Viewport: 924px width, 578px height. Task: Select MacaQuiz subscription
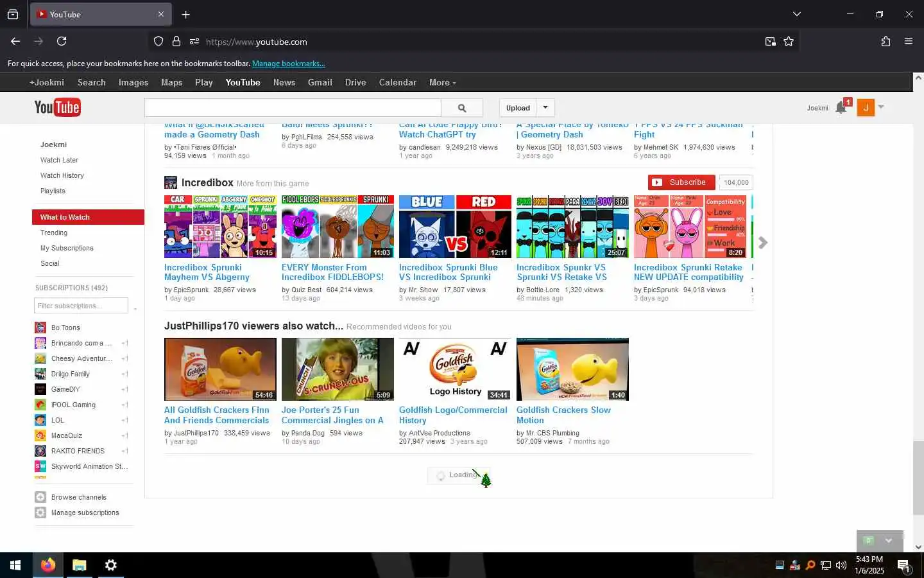(x=67, y=435)
